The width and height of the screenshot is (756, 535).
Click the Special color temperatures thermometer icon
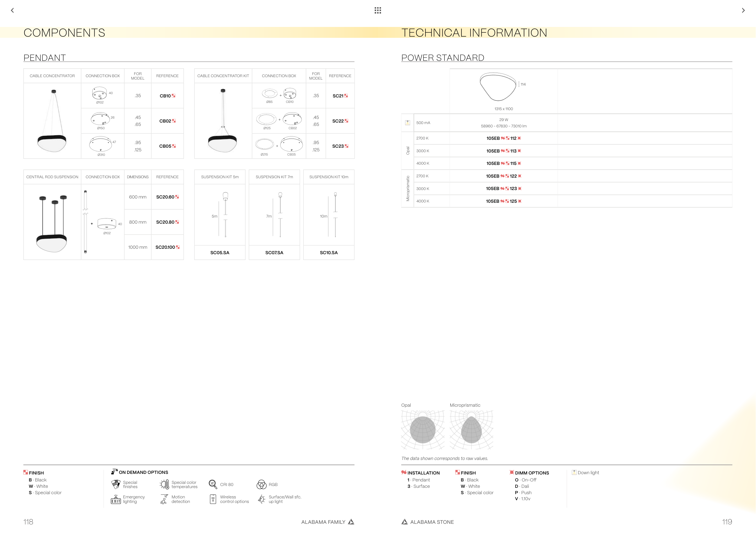[164, 484]
